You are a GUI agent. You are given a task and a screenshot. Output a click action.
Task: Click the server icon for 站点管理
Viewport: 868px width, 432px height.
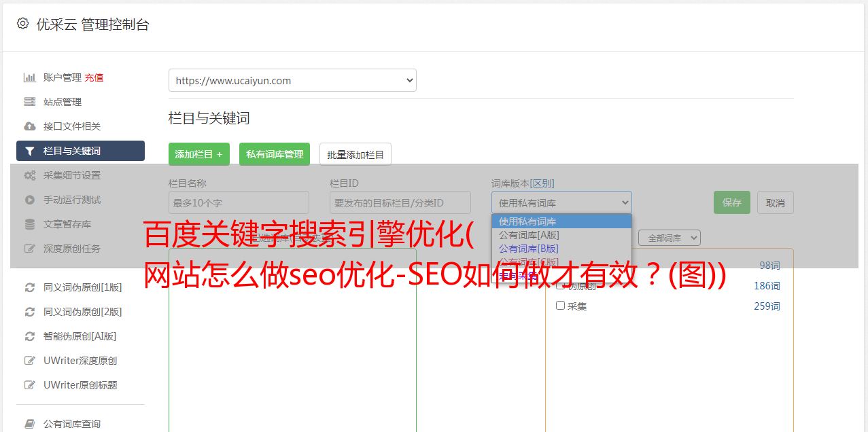pyautogui.click(x=29, y=102)
